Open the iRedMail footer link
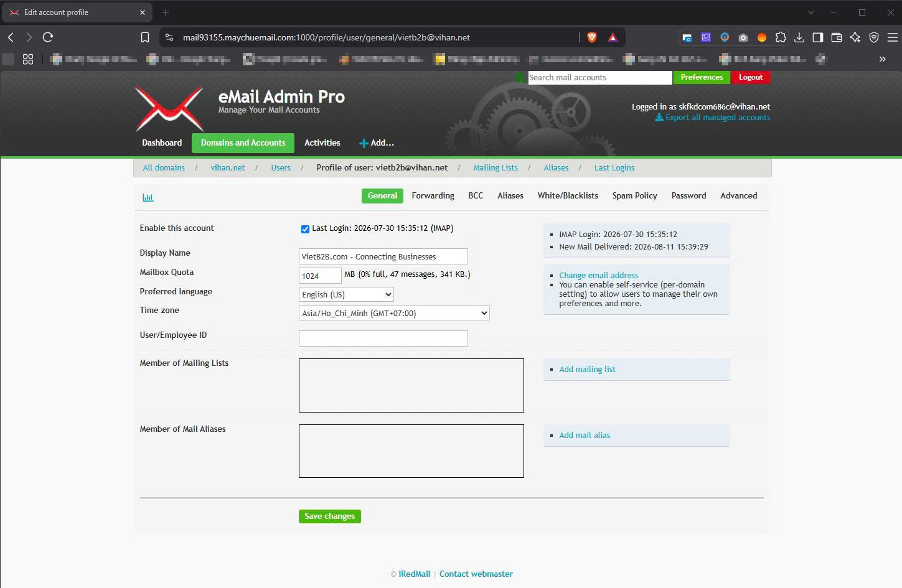 (415, 574)
